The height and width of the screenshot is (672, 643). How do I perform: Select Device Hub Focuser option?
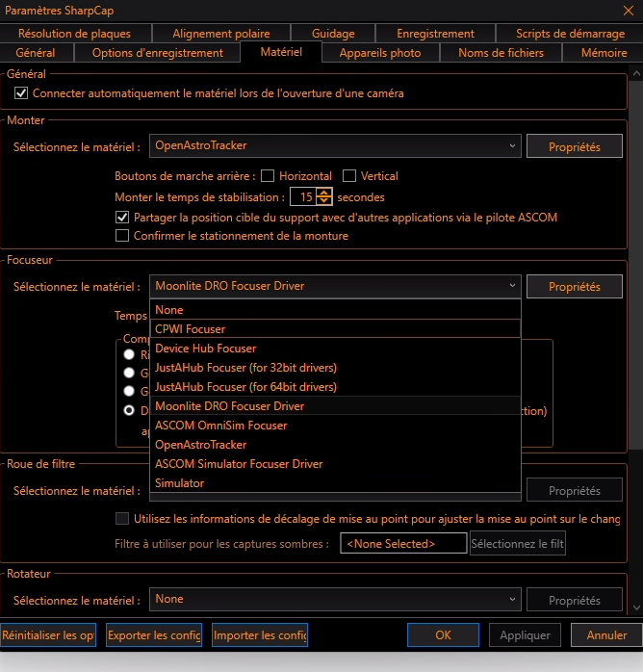(x=335, y=349)
